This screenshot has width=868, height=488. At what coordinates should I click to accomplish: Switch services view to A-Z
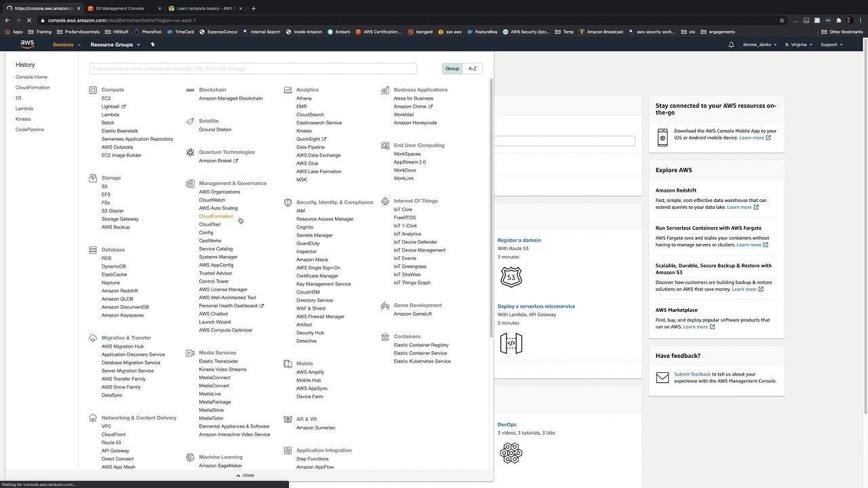coord(473,68)
